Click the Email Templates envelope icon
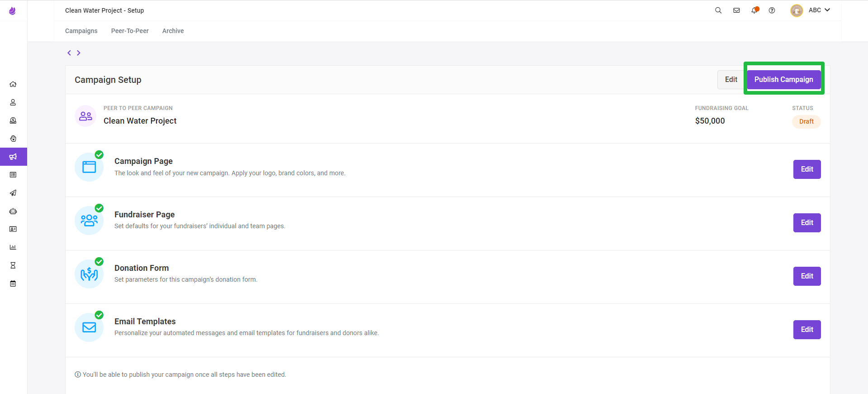The image size is (868, 394). (89, 327)
